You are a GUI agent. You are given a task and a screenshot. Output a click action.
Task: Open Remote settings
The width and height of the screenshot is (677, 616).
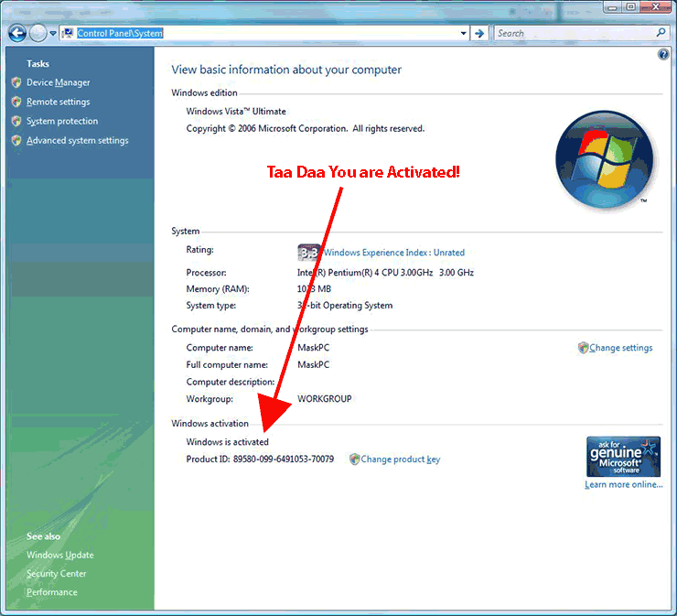point(59,102)
